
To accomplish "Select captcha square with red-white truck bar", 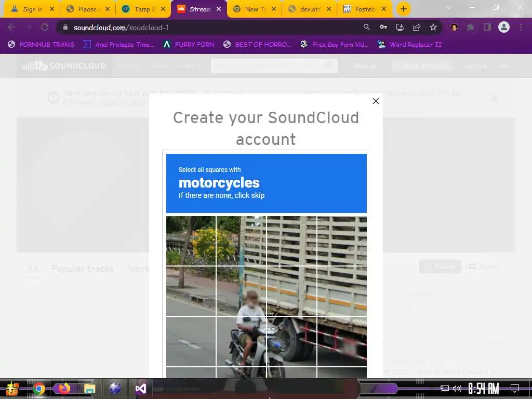I will click(342, 341).
